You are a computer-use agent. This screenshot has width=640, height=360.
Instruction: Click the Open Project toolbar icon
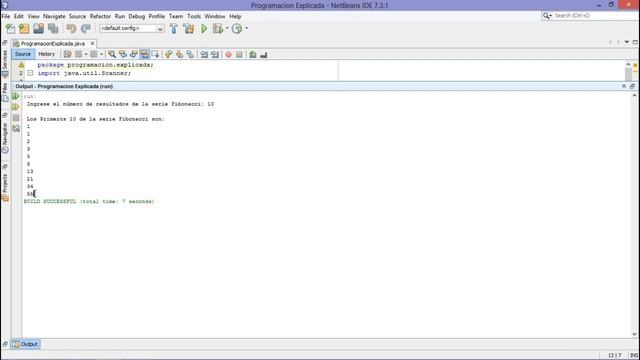(x=38, y=29)
